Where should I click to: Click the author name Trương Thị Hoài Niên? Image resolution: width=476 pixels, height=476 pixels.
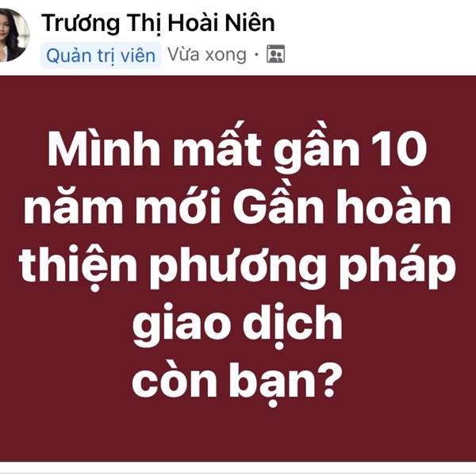(x=158, y=23)
